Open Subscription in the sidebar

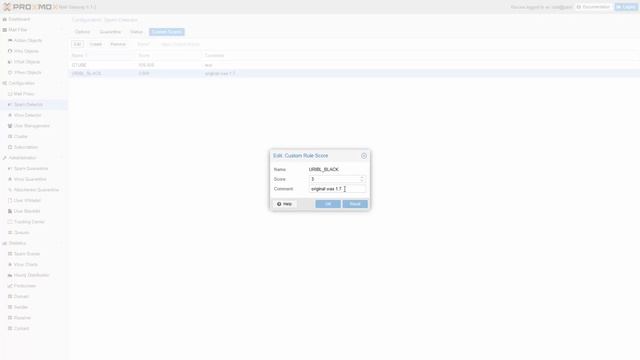pyautogui.click(x=25, y=147)
